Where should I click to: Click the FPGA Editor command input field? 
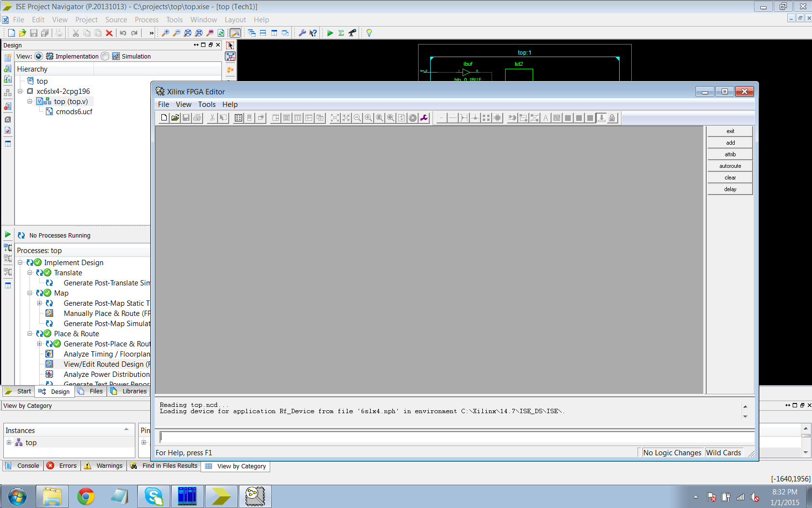click(x=456, y=437)
